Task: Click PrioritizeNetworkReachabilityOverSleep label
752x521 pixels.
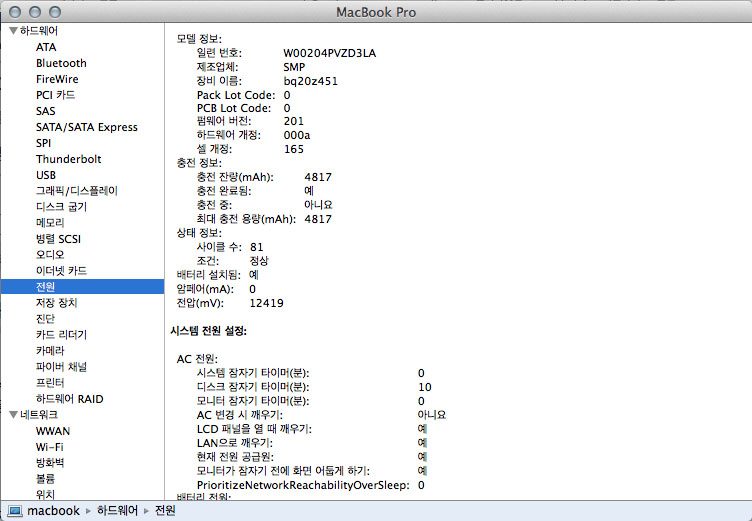Action: coord(303,485)
